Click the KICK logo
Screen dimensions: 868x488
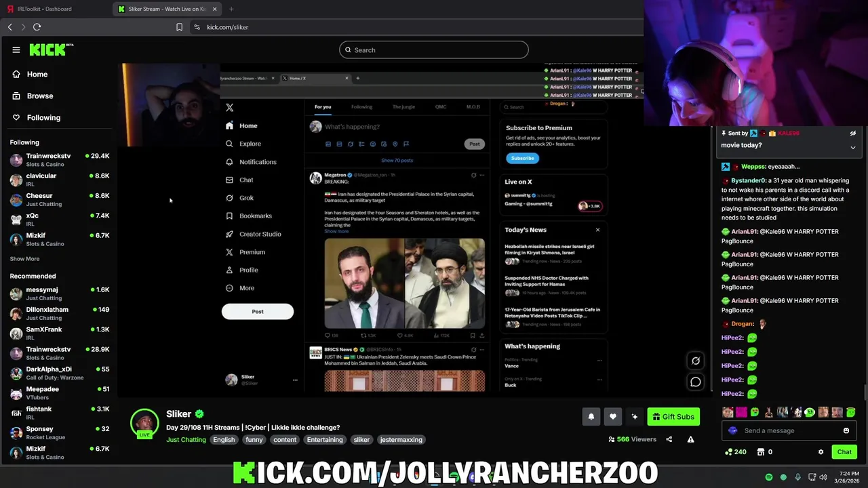pyautogui.click(x=51, y=49)
